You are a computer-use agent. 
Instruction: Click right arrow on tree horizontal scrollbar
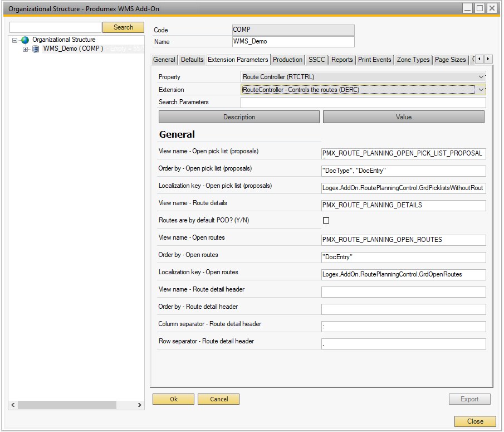click(x=140, y=405)
